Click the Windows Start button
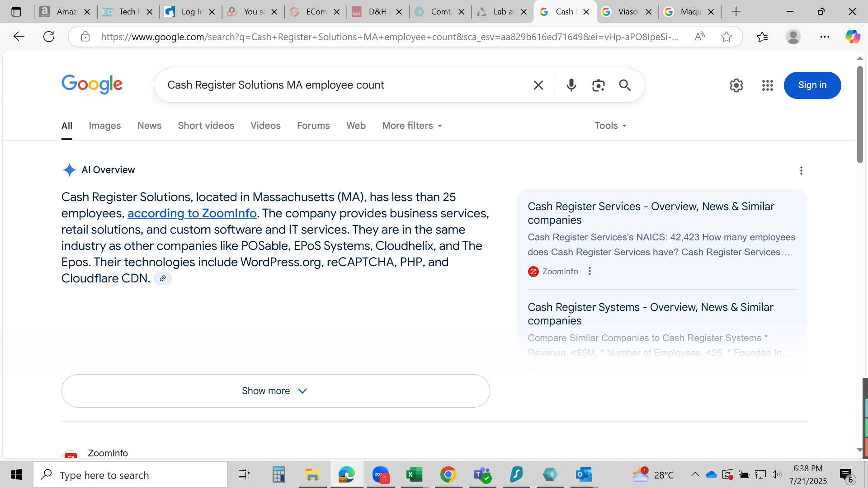Screen dimensions: 868x488 [16, 474]
